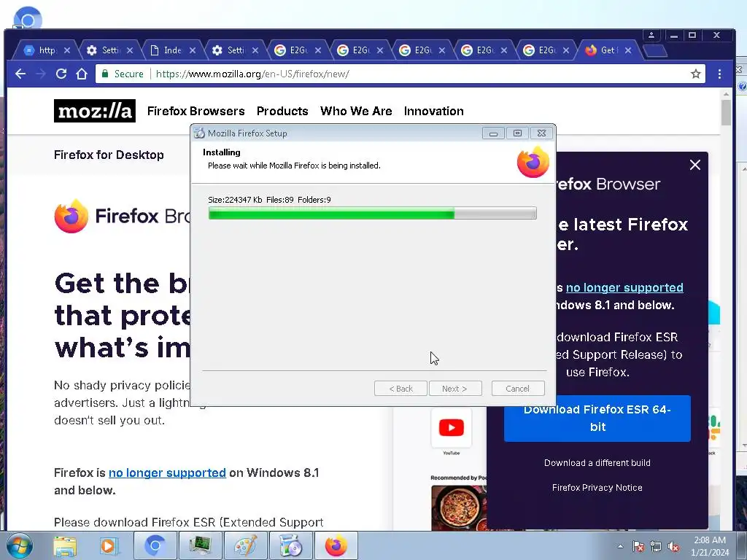Click no longer supported link in popup
The image size is (747, 560).
624,287
